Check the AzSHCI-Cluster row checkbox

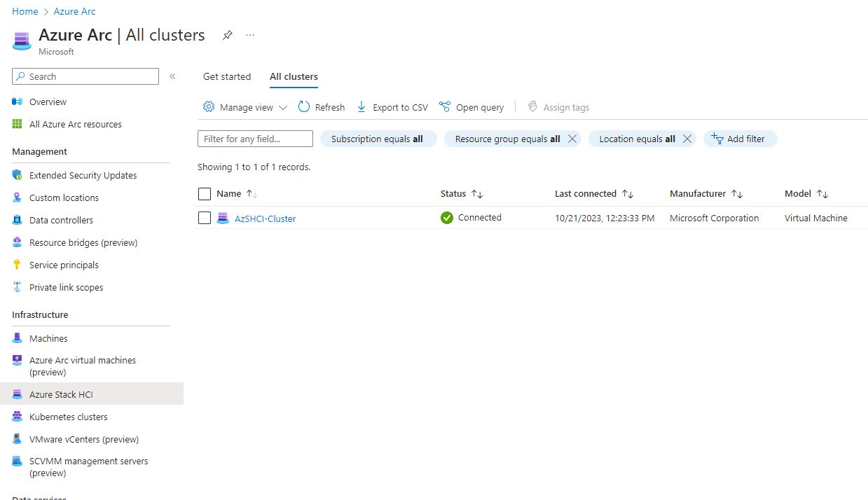pyautogui.click(x=205, y=218)
